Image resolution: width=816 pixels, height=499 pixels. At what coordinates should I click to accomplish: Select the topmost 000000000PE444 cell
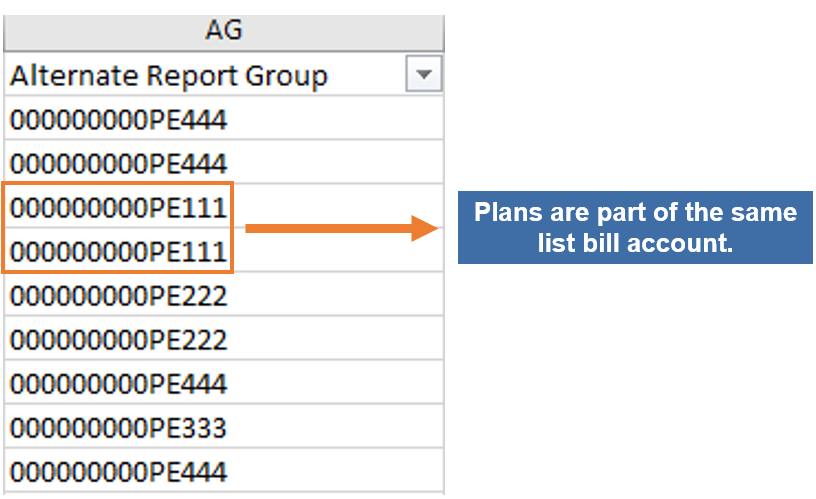pyautogui.click(x=120, y=120)
